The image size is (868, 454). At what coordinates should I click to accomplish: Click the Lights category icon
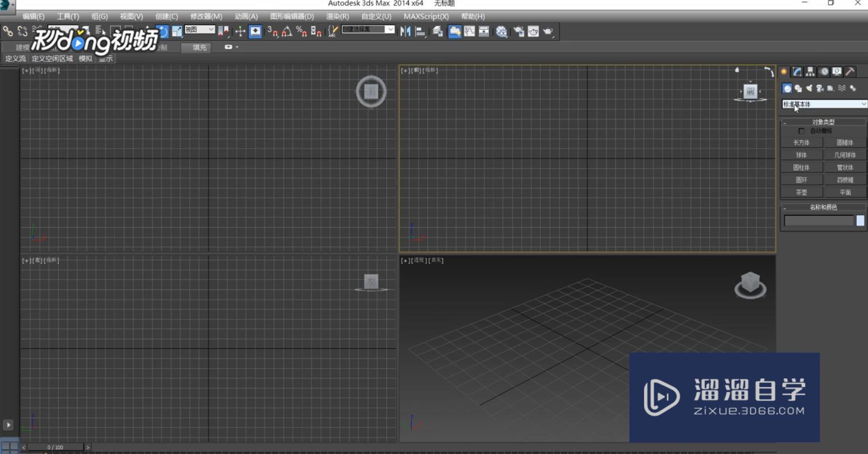(810, 88)
